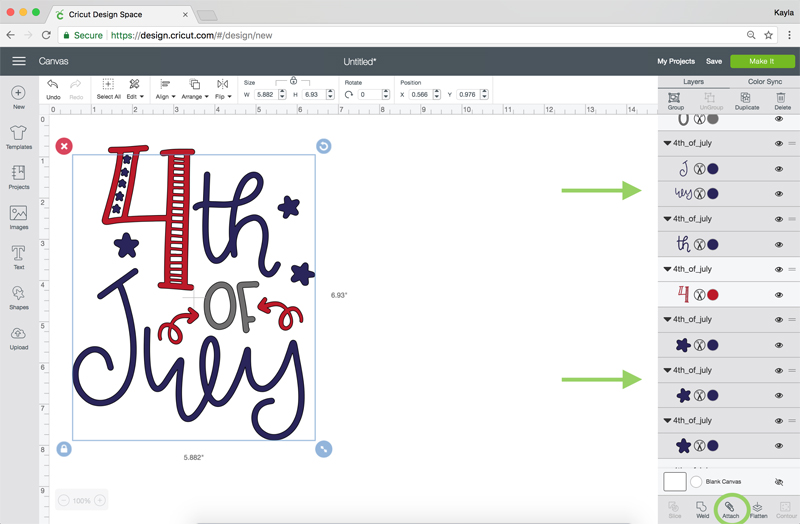Zoom in the canvas with plus button
The width and height of the screenshot is (800, 524).
pos(100,501)
